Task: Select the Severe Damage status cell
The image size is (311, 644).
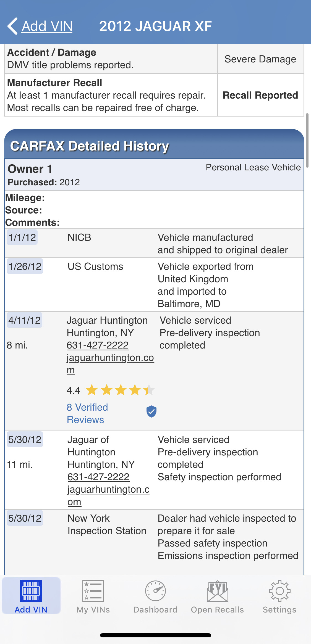Action: [260, 59]
